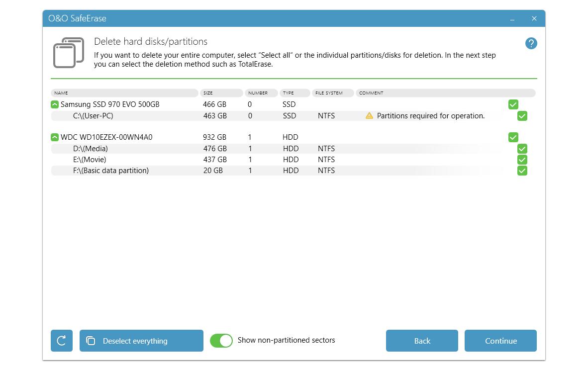Uncheck the C:\(User-PC) partition checkbox

tap(522, 116)
